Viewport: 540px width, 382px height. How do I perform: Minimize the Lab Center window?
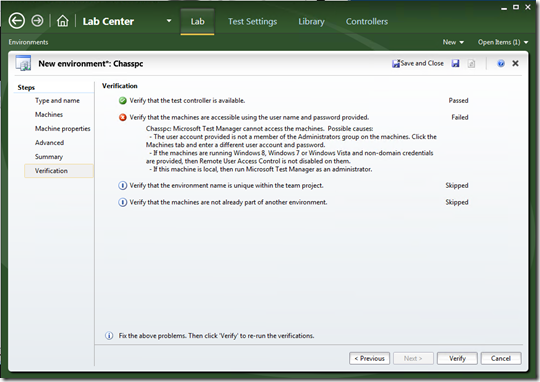pos(504,8)
